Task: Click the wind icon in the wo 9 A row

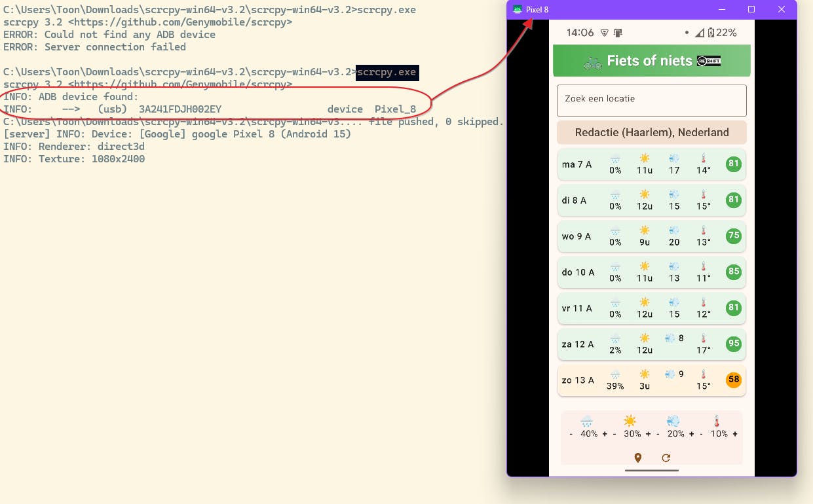Action: point(674,230)
